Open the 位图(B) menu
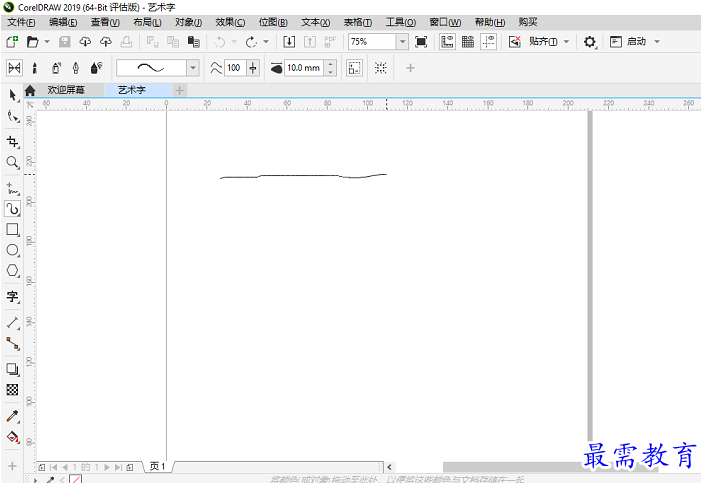This screenshot has width=705, height=487. 273,22
